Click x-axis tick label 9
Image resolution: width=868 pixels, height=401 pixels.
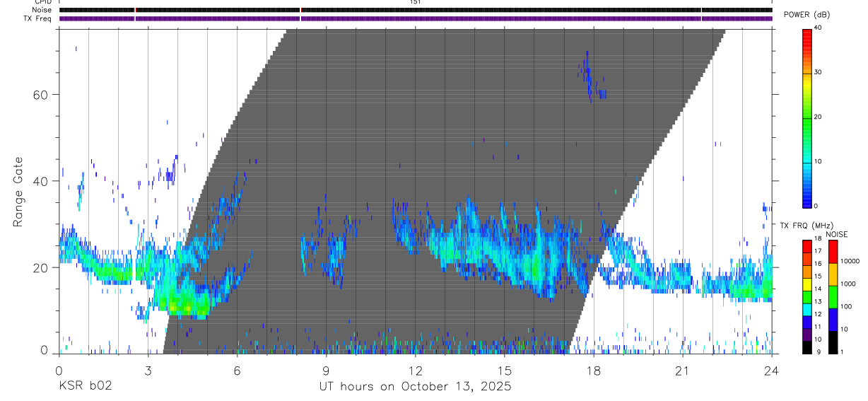(x=326, y=370)
